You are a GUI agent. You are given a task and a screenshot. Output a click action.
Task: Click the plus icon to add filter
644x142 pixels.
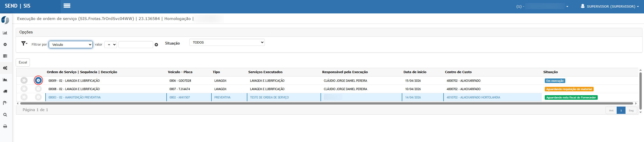(156, 45)
